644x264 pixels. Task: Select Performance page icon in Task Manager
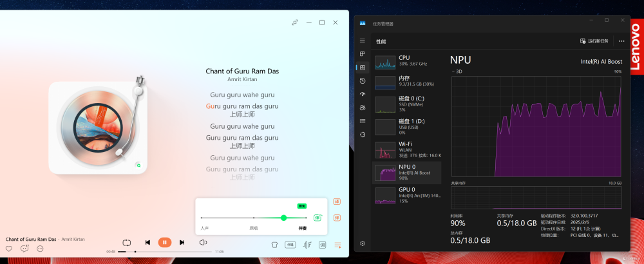(362, 68)
